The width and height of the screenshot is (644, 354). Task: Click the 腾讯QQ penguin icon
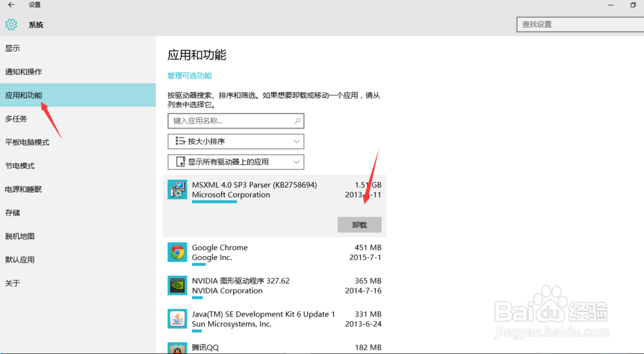(178, 348)
